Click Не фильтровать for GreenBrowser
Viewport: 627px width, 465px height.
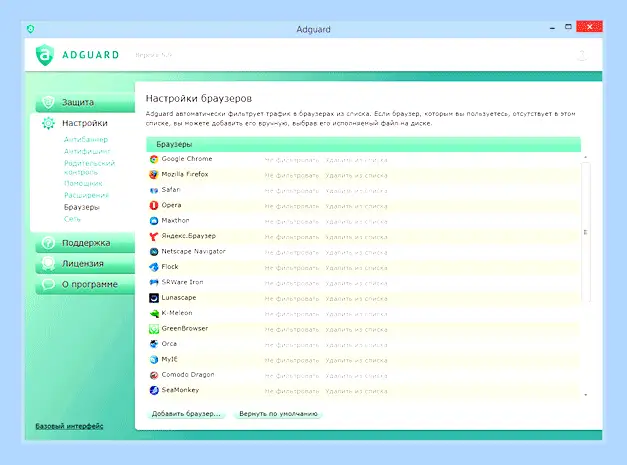[x=292, y=330]
